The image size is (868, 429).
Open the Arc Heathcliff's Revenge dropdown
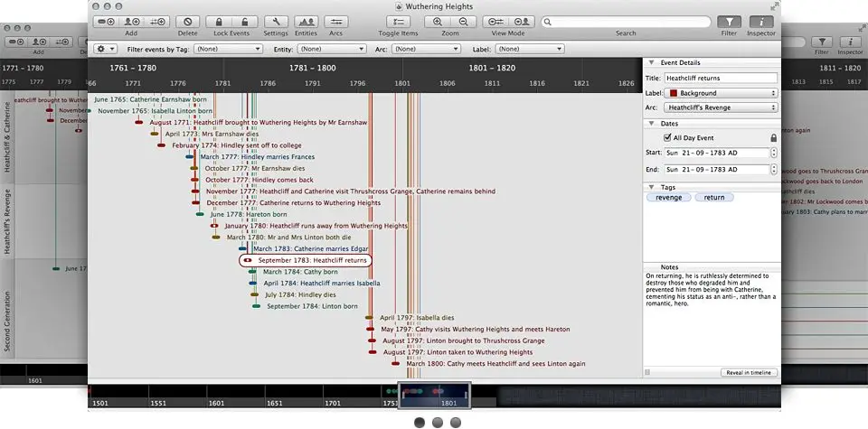(x=722, y=107)
